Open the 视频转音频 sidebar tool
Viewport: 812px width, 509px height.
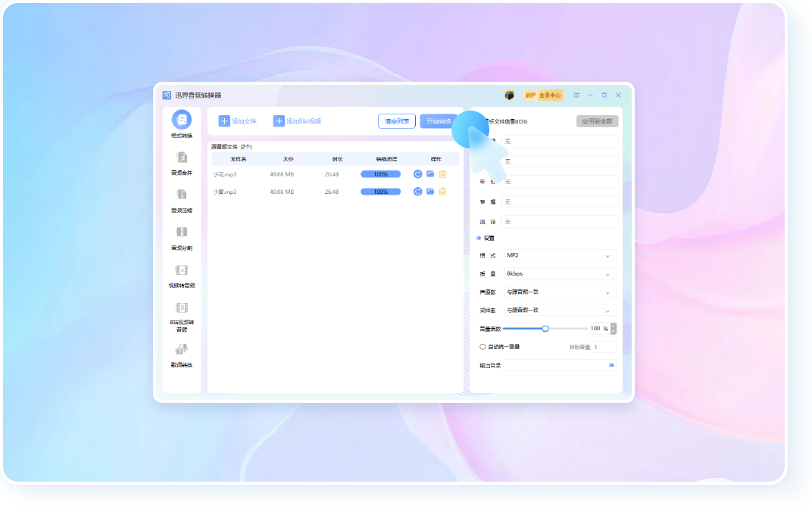181,276
